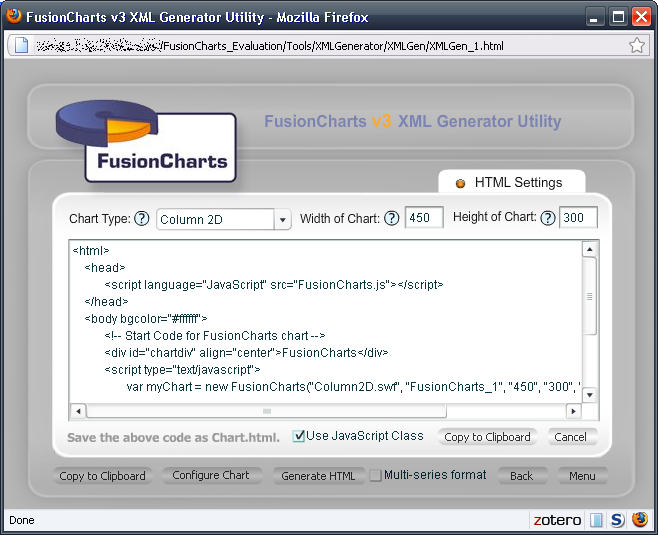Click the Configure Chart button
The height and width of the screenshot is (535, 658).
click(211, 476)
